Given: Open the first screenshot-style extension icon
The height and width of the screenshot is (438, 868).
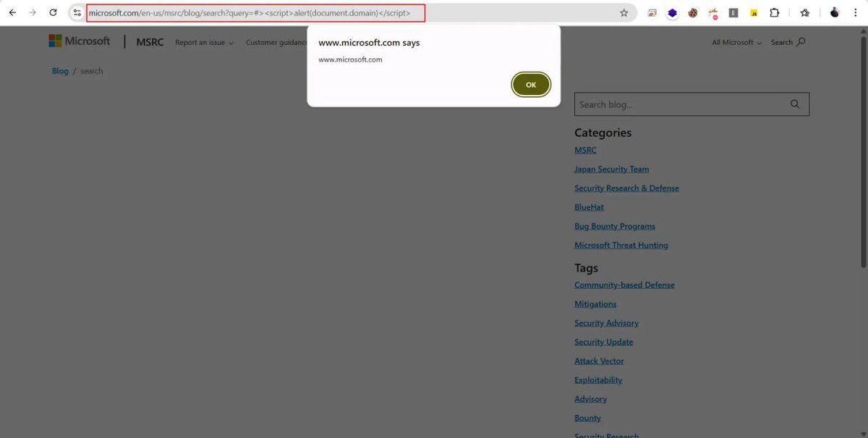Looking at the screenshot, I should click(652, 12).
